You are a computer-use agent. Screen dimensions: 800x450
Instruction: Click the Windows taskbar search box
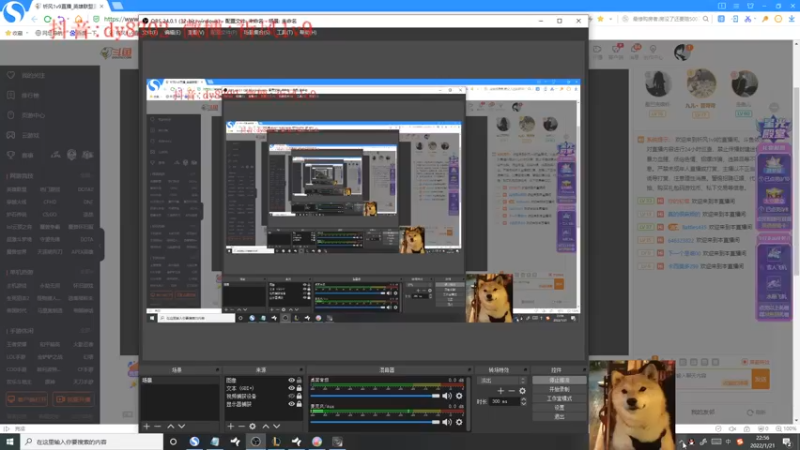point(92,441)
